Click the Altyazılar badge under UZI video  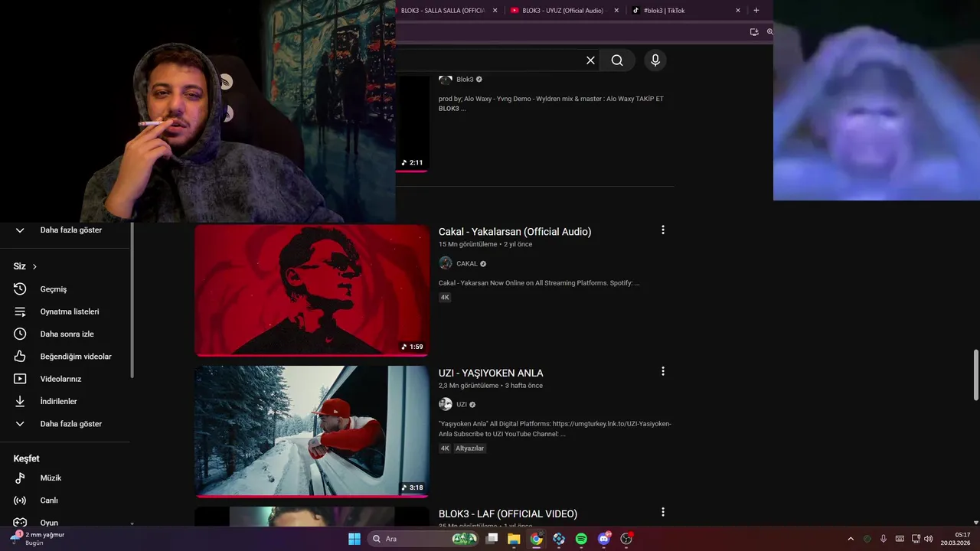tap(470, 448)
